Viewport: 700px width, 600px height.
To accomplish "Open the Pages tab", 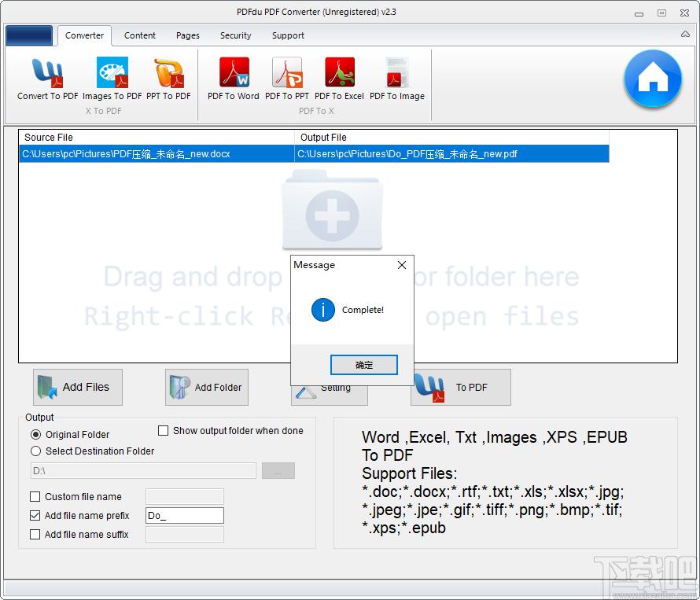I will pos(187,35).
